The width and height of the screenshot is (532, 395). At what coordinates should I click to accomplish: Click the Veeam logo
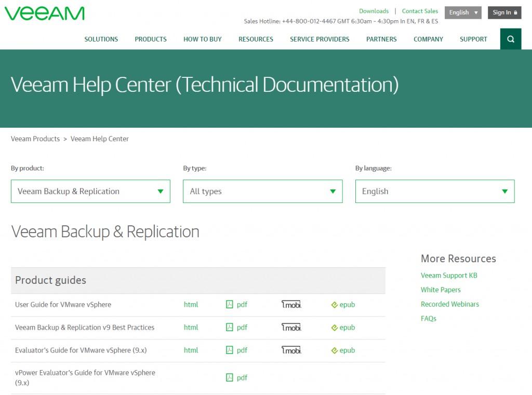45,13
